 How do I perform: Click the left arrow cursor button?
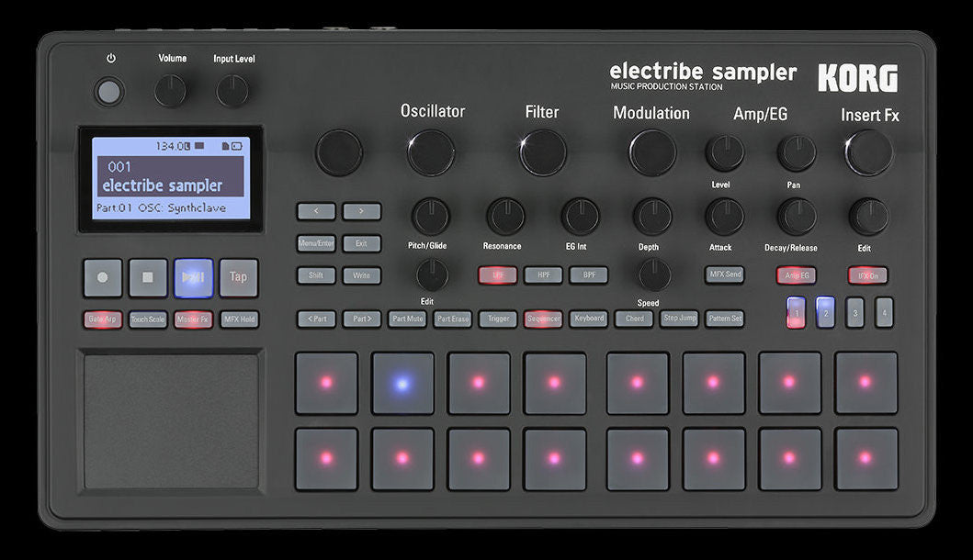click(316, 211)
